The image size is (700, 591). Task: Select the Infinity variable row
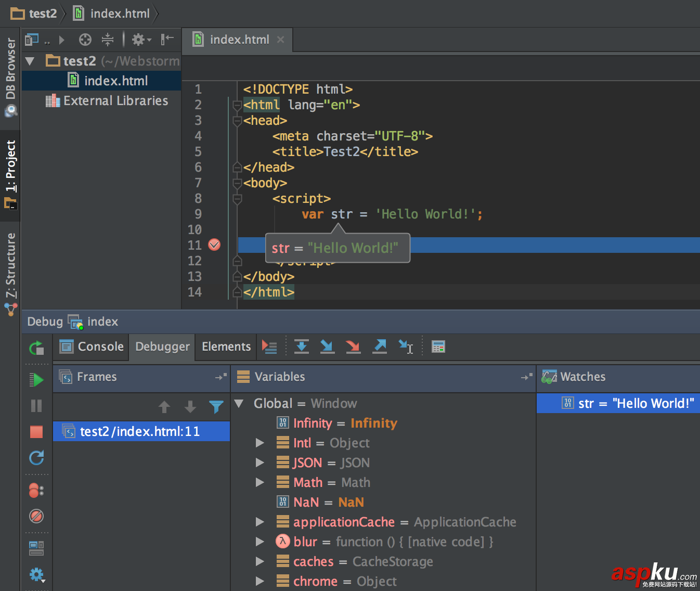click(x=383, y=423)
